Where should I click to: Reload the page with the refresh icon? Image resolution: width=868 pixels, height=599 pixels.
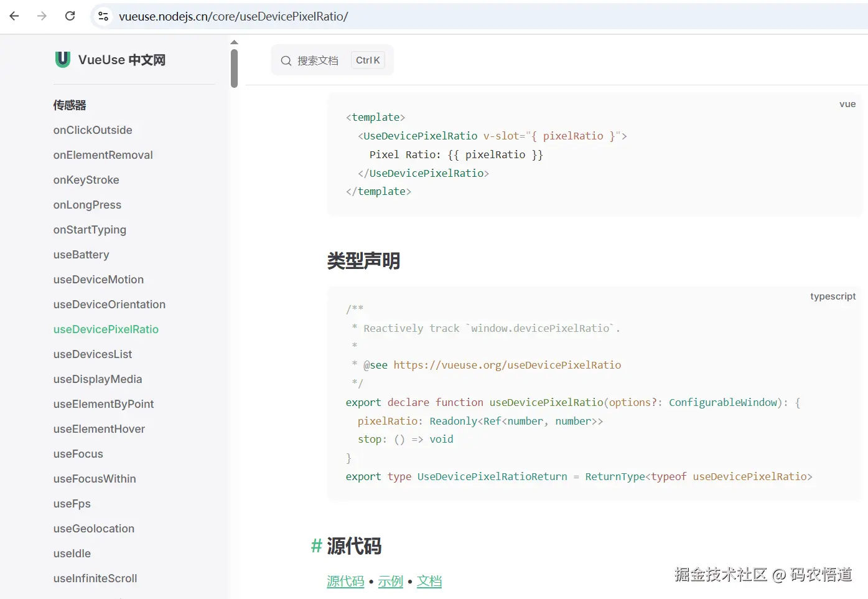(70, 16)
